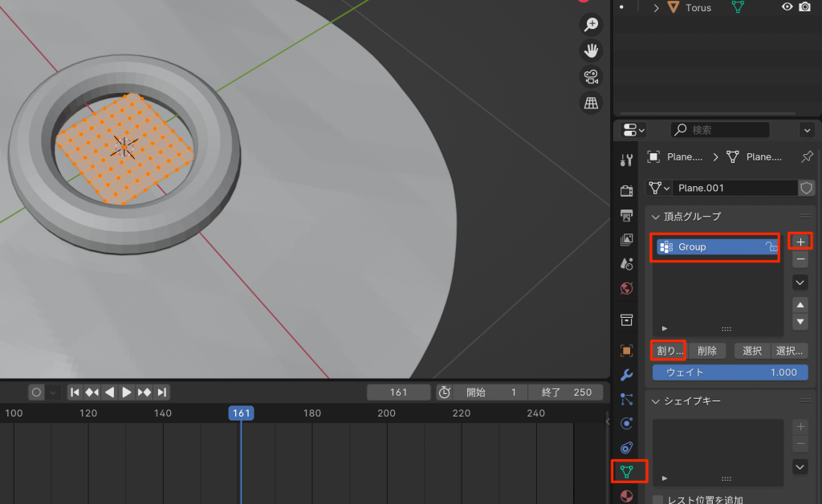Open the Particles properties tab icon
Image resolution: width=822 pixels, height=504 pixels.
627,399
